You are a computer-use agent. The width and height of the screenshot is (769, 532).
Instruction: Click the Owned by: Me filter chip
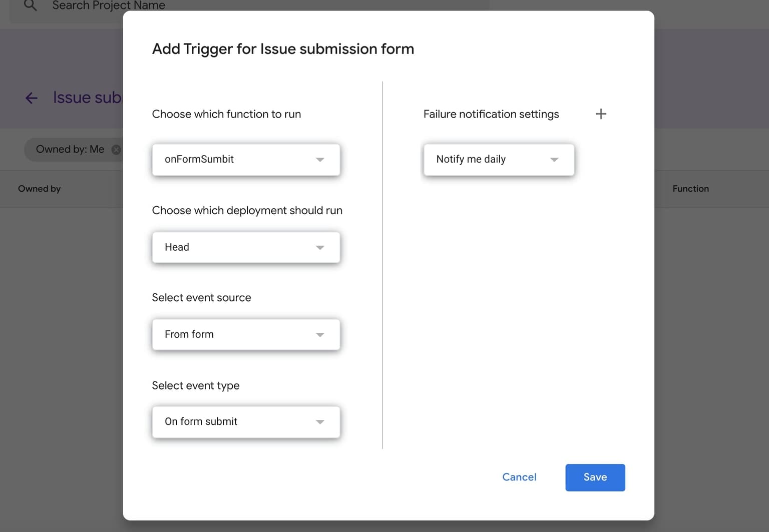coord(70,150)
